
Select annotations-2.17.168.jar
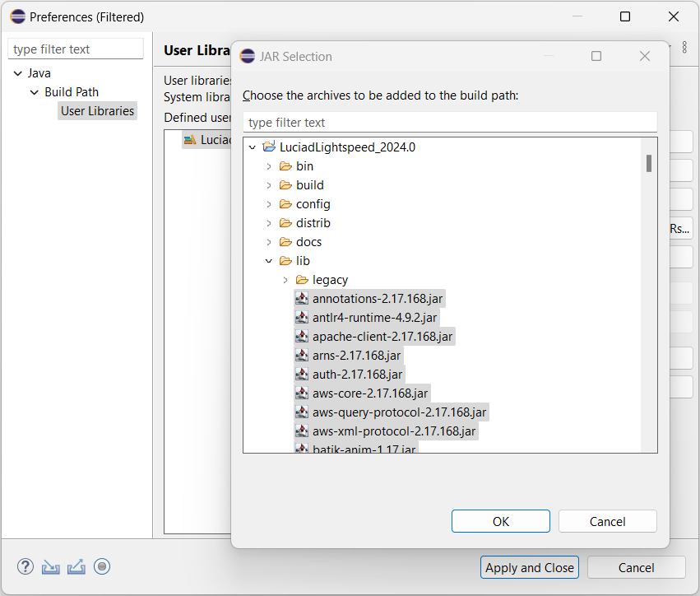(378, 299)
